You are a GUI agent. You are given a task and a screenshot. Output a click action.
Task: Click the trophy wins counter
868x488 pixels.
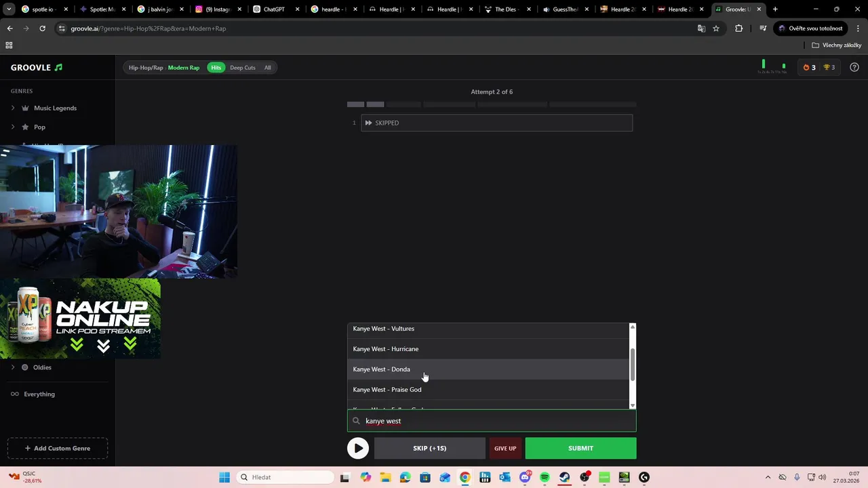829,67
